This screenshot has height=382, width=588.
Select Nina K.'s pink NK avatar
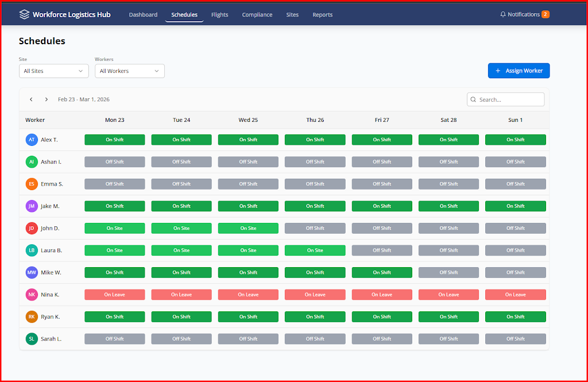(32, 295)
